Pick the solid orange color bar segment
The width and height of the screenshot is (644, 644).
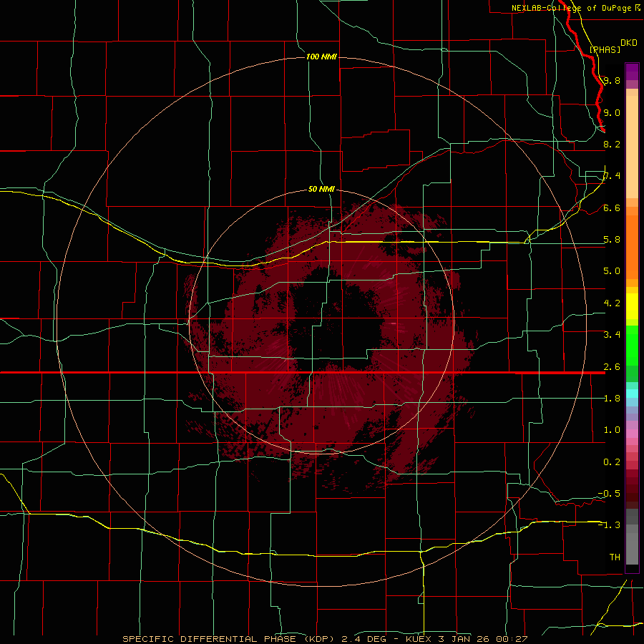(632, 248)
